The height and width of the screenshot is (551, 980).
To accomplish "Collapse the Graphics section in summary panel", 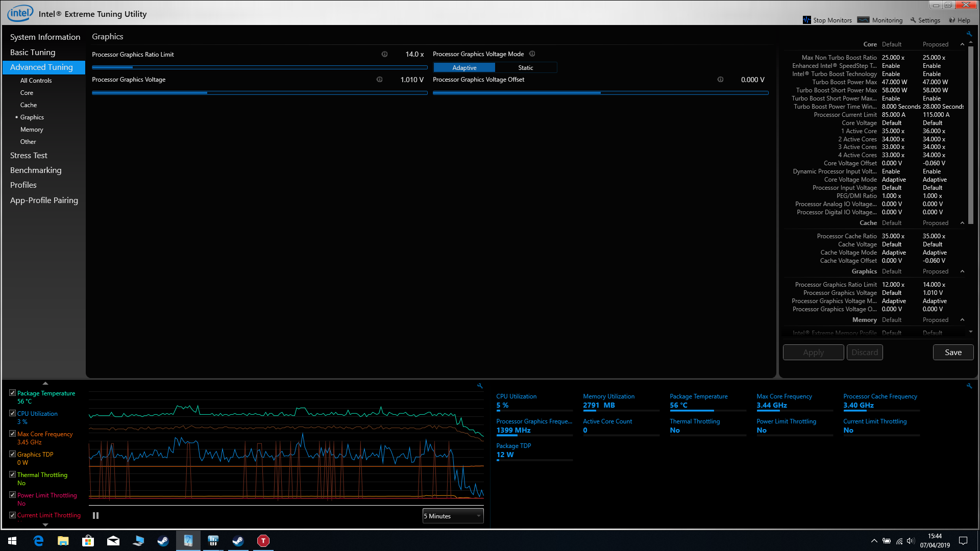I will pos(962,271).
